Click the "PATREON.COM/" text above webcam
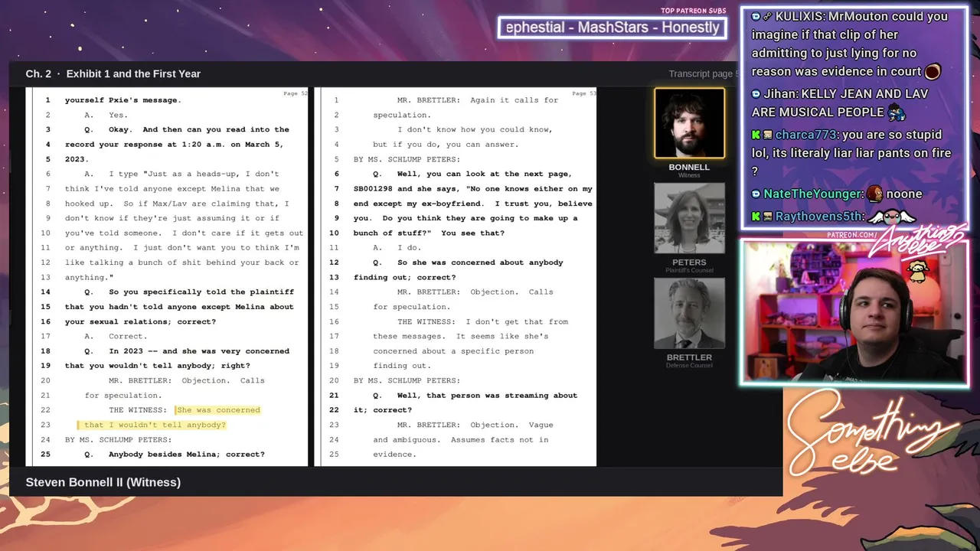 point(854,235)
